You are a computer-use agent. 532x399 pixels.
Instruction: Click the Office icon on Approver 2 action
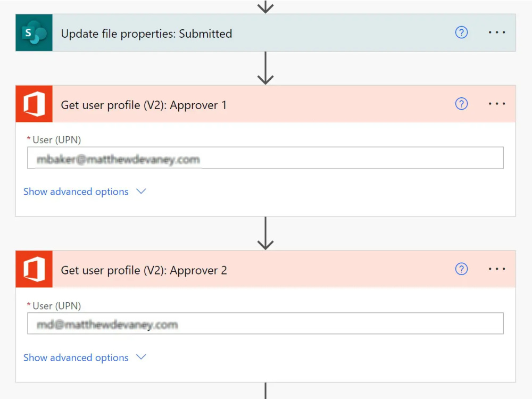tap(34, 269)
